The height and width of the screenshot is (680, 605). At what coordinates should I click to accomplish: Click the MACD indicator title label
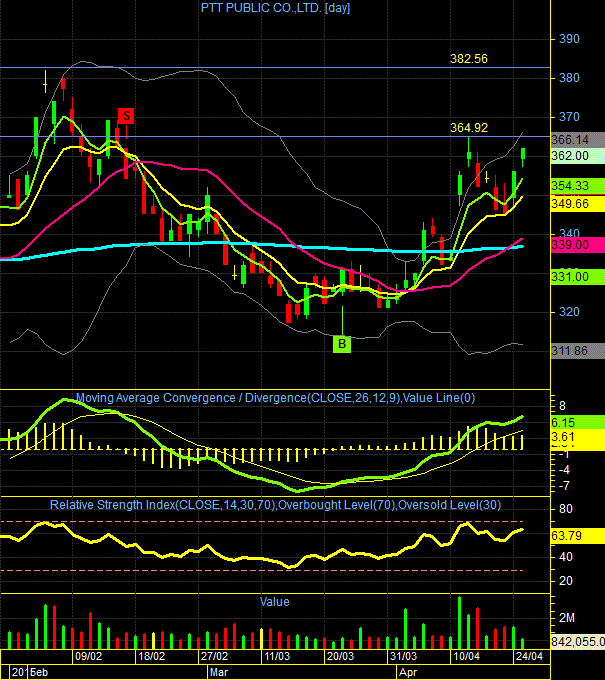[275, 398]
